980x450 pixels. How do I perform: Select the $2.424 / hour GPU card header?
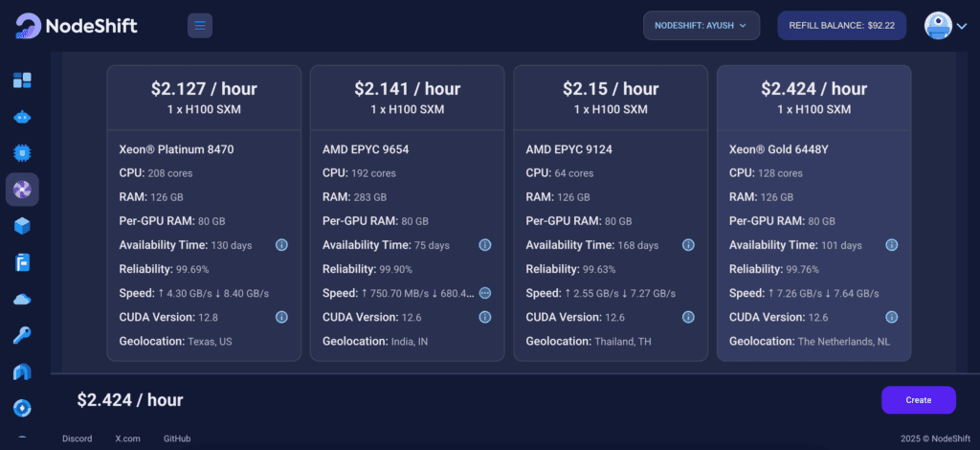813,98
